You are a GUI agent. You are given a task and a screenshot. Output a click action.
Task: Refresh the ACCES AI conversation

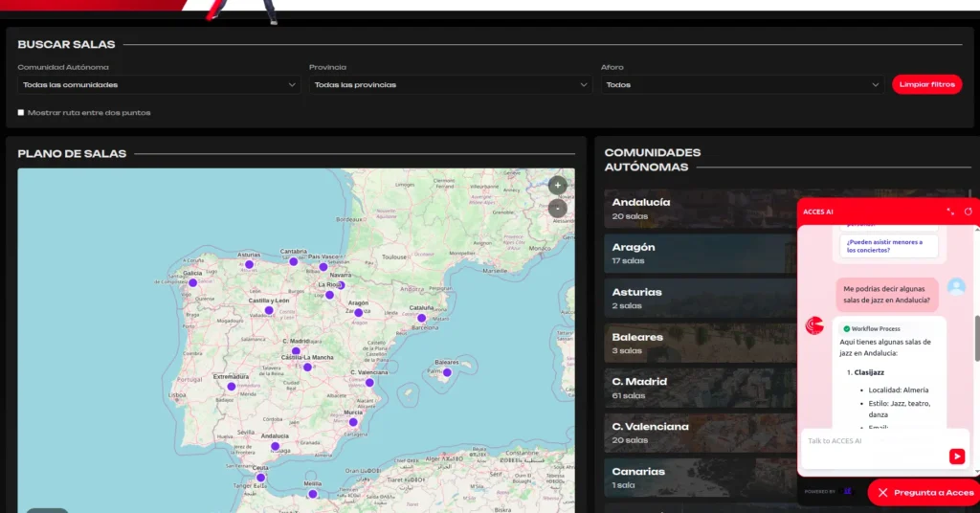point(968,212)
